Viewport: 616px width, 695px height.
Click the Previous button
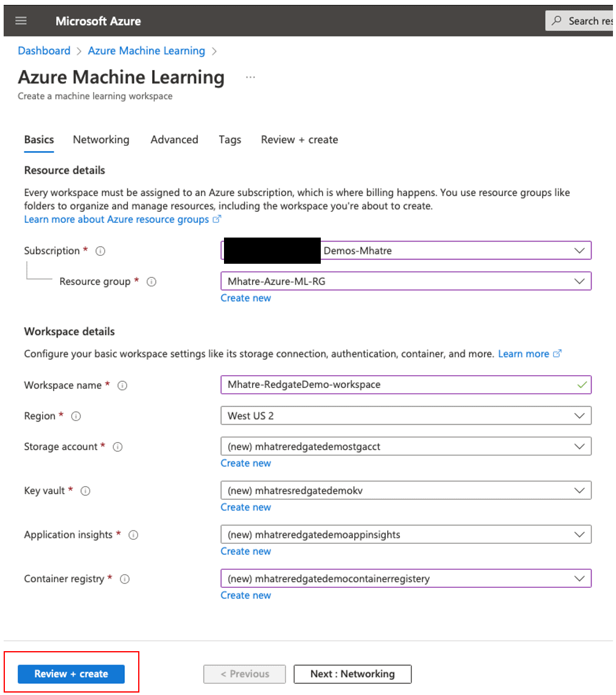[245, 674]
